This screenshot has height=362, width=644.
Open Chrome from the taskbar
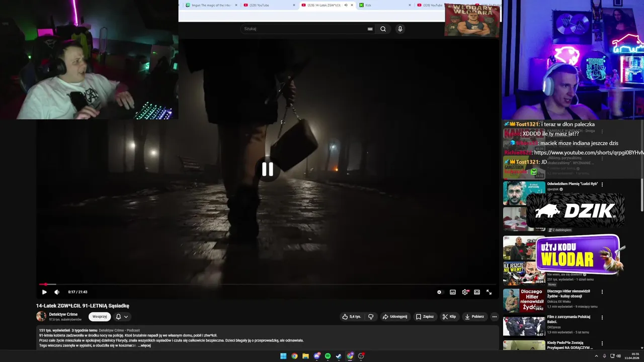[294, 356]
